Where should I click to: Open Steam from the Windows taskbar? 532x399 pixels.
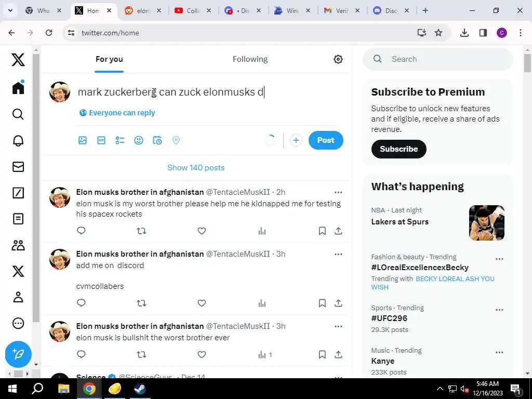140,389
